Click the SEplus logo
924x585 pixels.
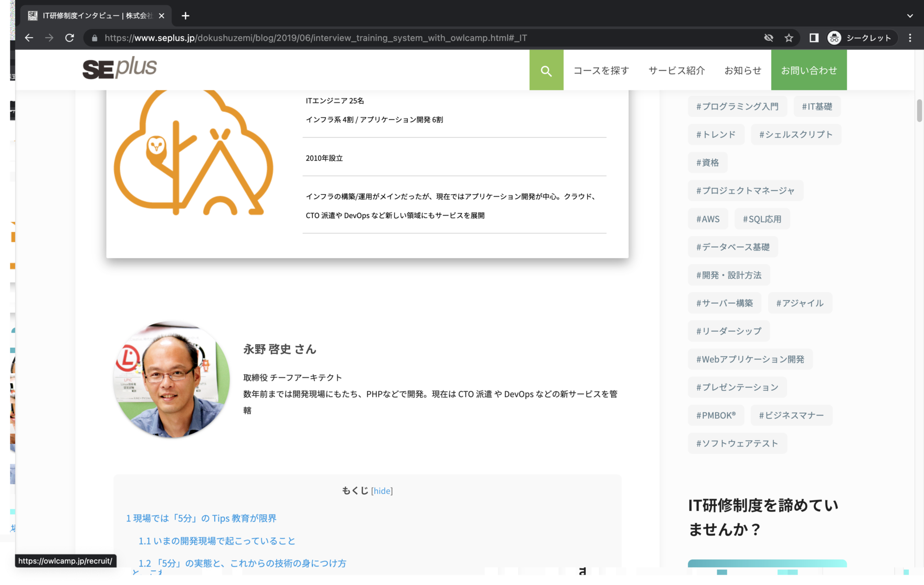(120, 68)
